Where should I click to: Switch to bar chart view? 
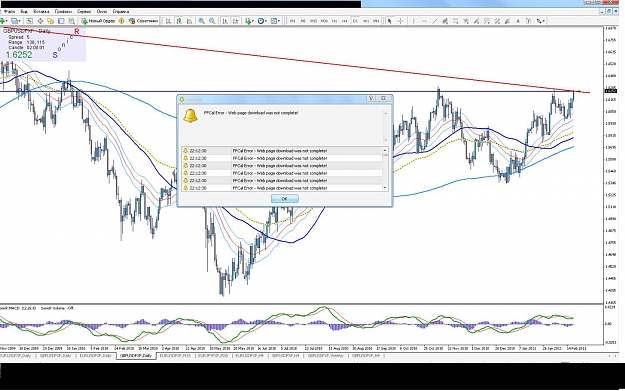(x=169, y=21)
